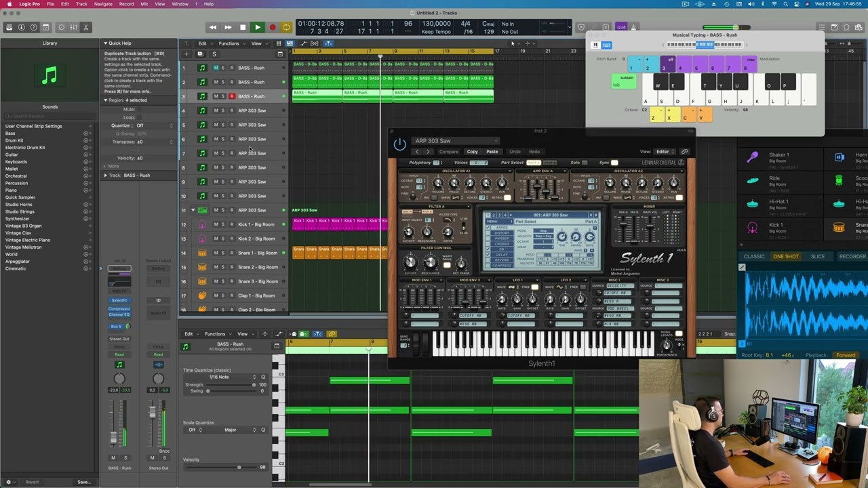Click the global Solo S button in track header
Image resolution: width=868 pixels, height=488 pixels.
click(214, 54)
